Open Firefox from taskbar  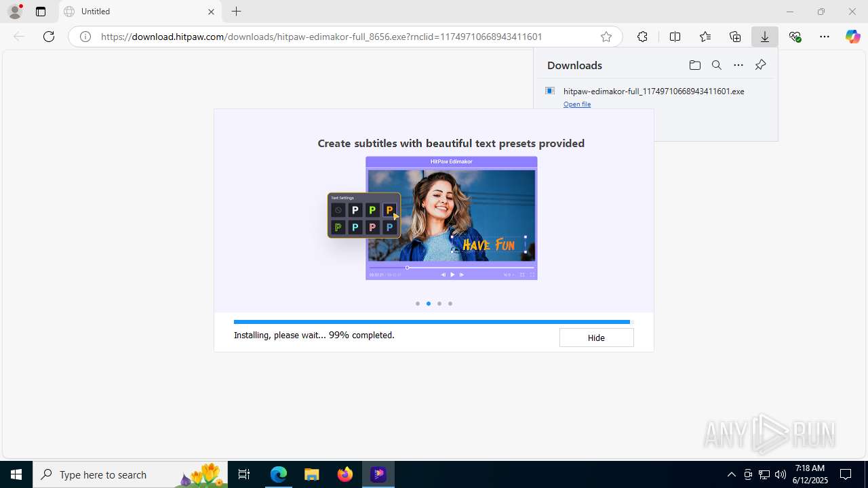pyautogui.click(x=345, y=474)
